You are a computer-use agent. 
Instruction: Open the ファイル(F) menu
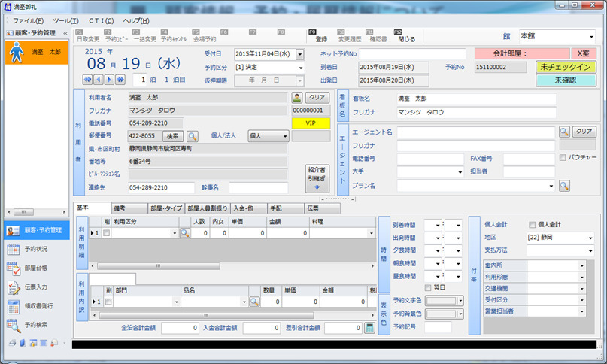tap(28, 21)
